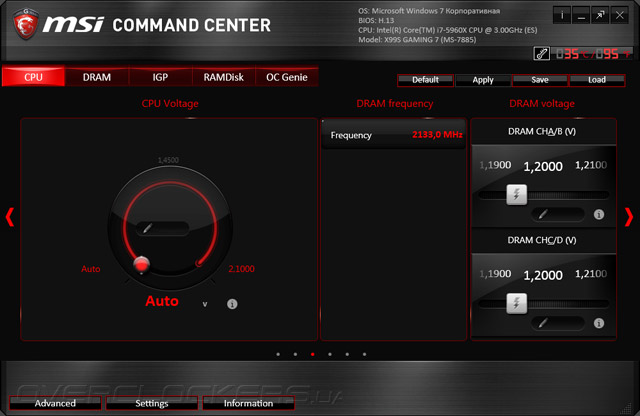Open the CPU tab
This screenshot has height=416, width=640.
point(33,77)
